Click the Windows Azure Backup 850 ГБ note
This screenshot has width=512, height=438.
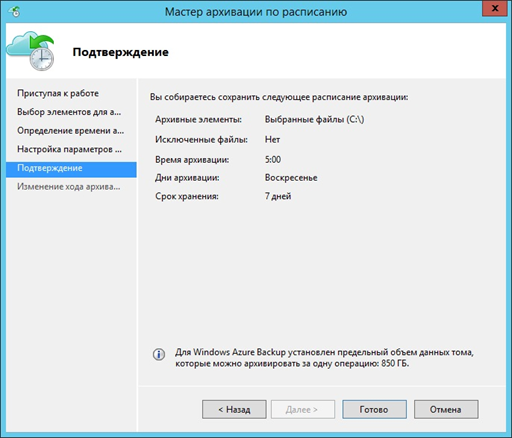tap(324, 358)
